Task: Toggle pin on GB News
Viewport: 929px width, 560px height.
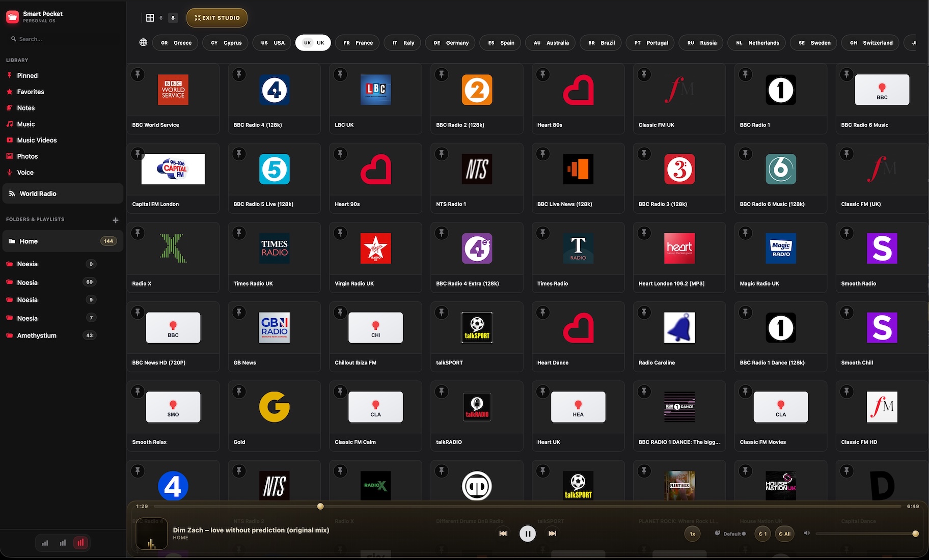Action: click(239, 313)
